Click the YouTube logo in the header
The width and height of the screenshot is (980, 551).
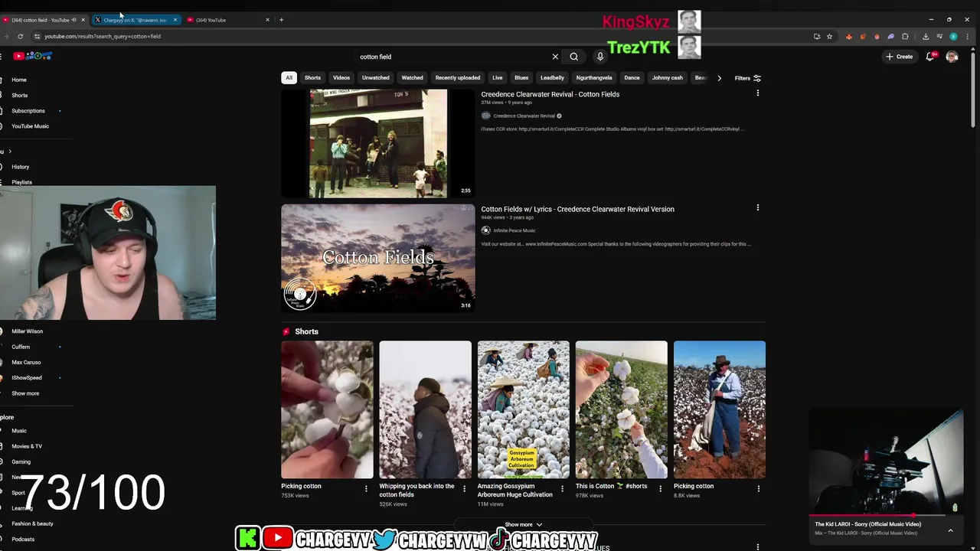point(32,56)
